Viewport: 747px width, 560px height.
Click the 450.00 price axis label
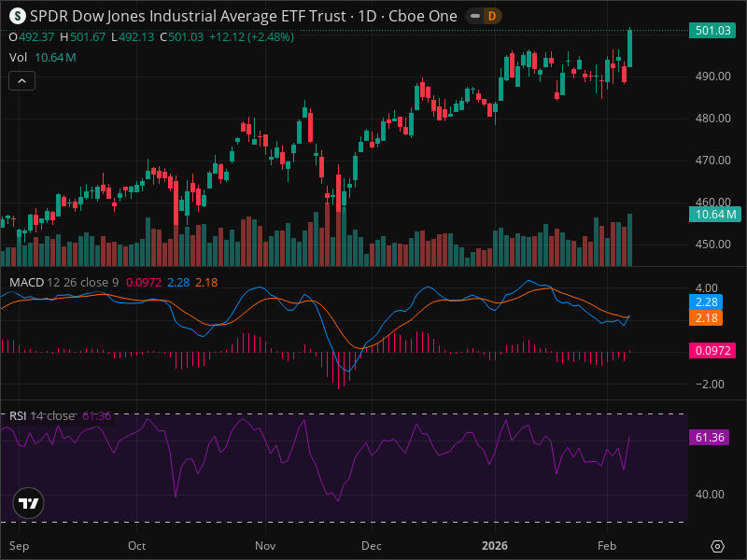tap(712, 244)
